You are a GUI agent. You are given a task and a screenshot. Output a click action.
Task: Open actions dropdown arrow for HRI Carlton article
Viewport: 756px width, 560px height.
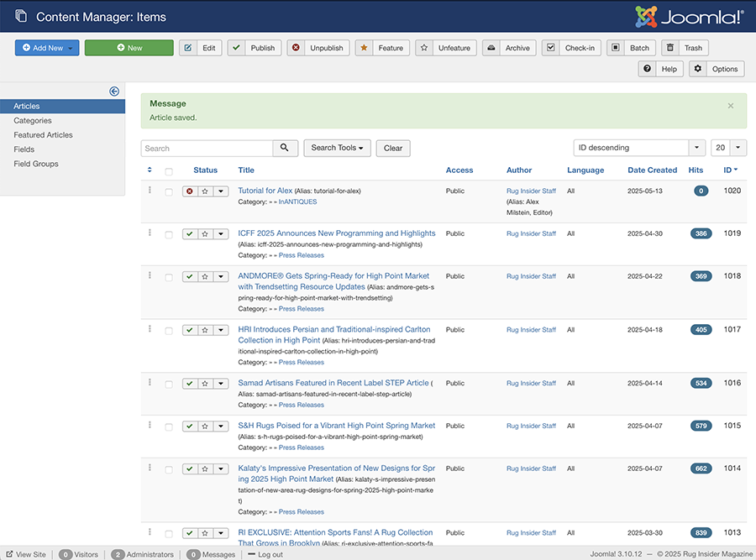[x=221, y=331]
